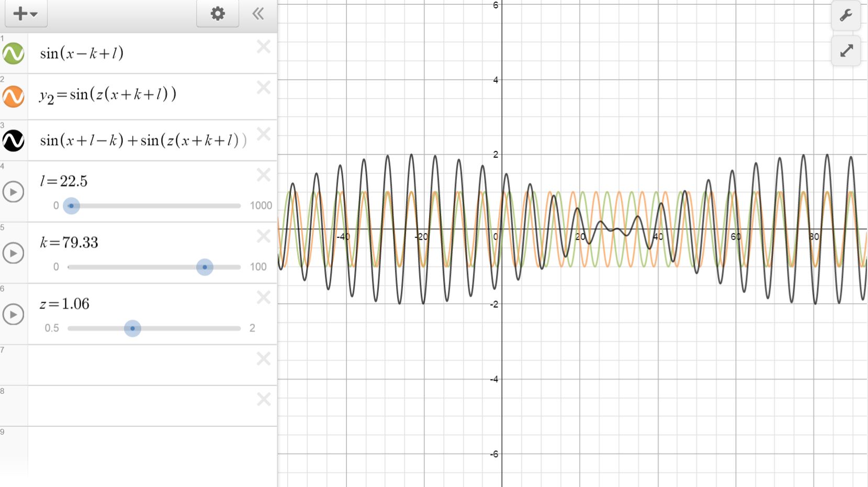Click the l slider lower limit 0

point(56,206)
